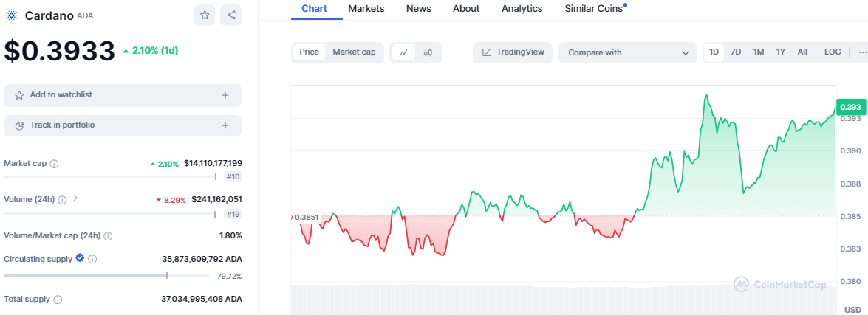Click the star icon in Add to watchlist

coord(19,96)
